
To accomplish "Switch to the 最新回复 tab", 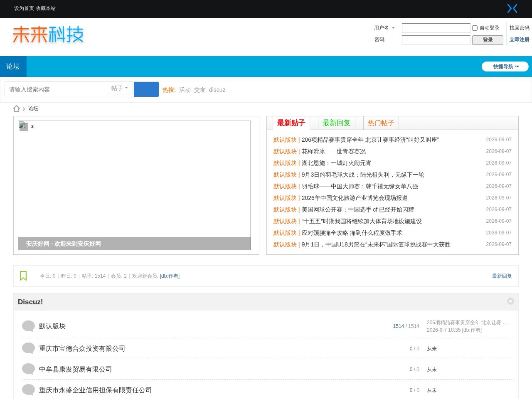I will [337, 123].
